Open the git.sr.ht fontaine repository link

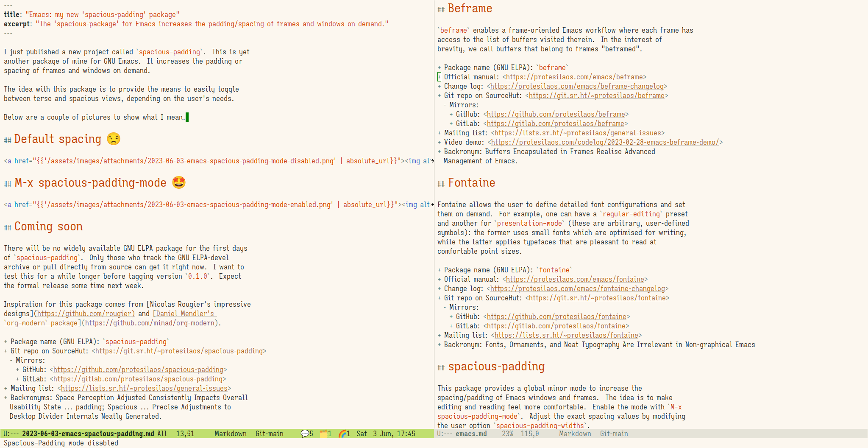(x=597, y=298)
